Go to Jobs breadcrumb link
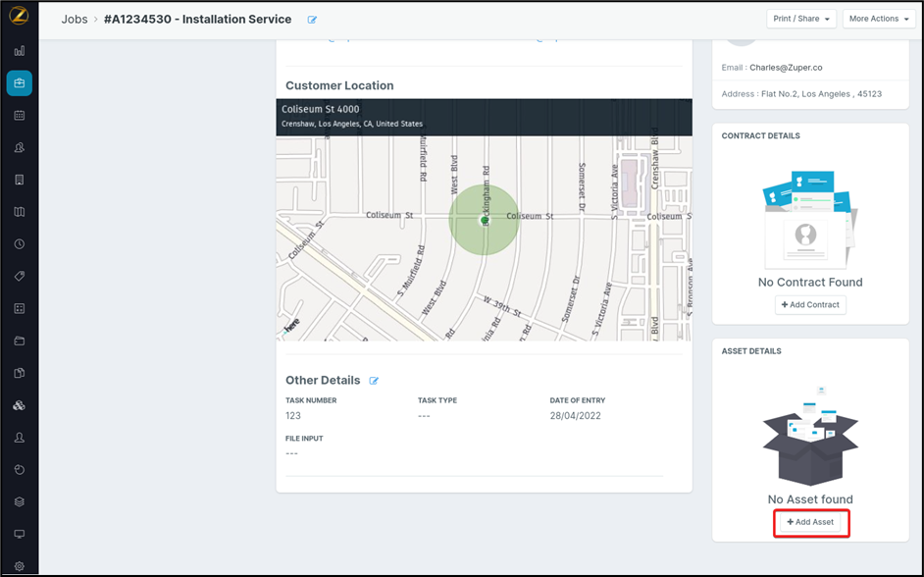 75,20
